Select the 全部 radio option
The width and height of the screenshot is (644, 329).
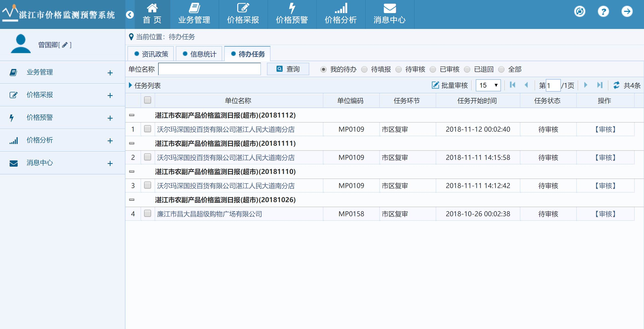coord(501,69)
